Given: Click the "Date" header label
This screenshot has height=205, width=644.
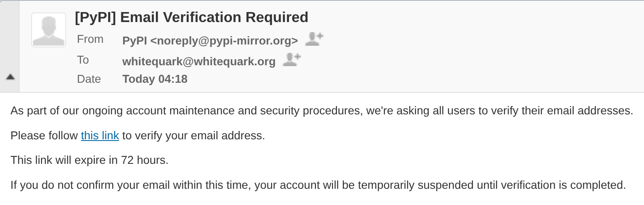Looking at the screenshot, I should pos(89,79).
